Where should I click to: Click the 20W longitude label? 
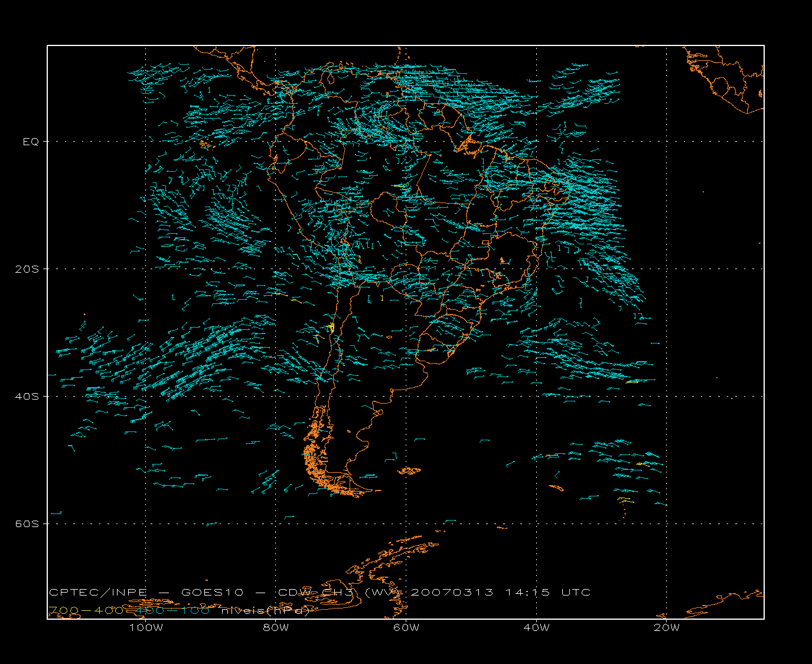[x=667, y=627]
